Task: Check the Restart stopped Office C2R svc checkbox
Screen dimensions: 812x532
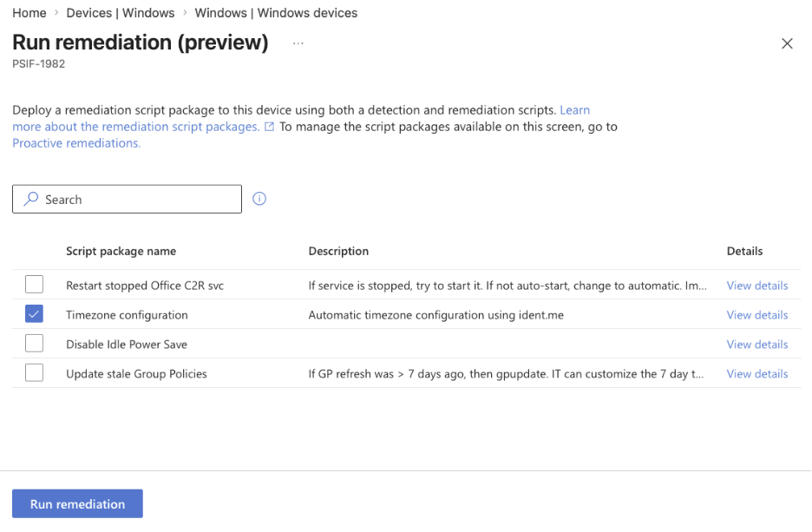Action: click(34, 285)
